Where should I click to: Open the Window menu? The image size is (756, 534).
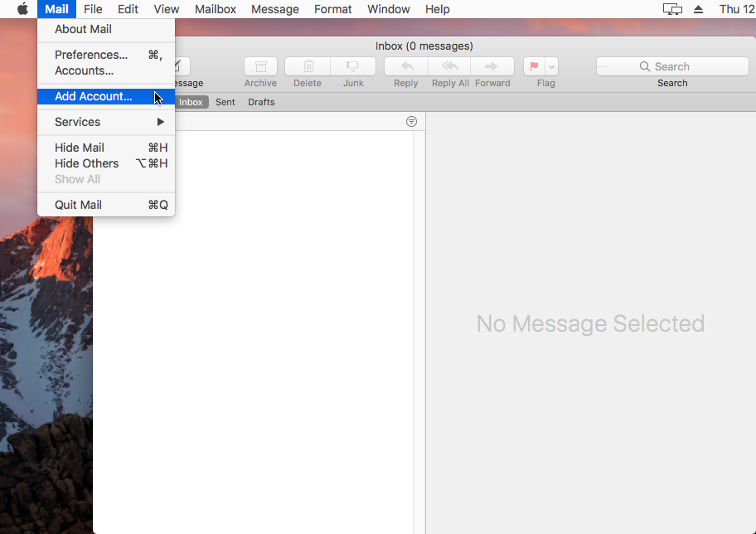click(389, 9)
